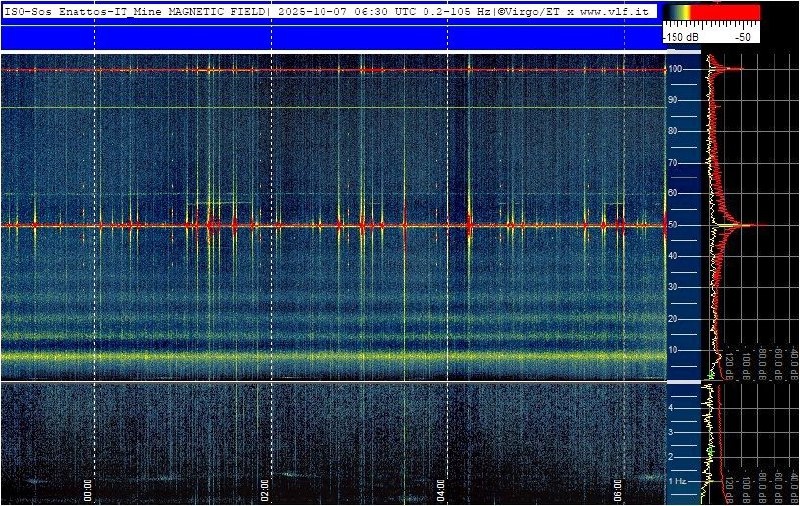The image size is (800, 506).
Task: Click the 2 label on the lower frequency axis
Action: (x=671, y=457)
